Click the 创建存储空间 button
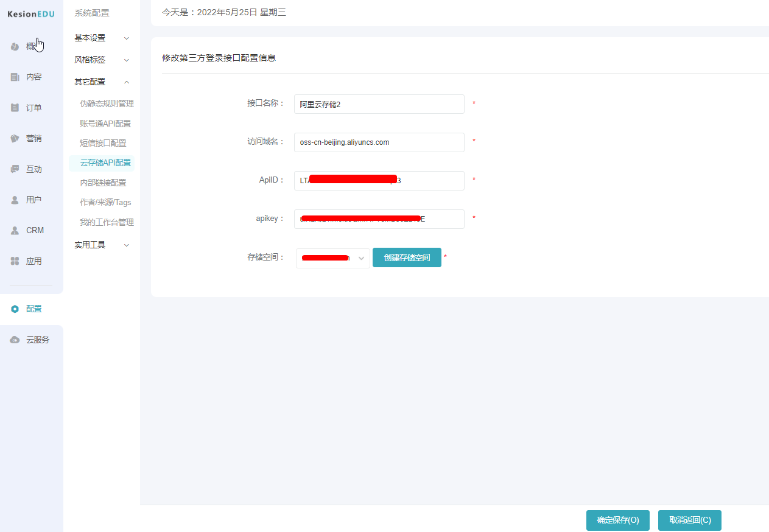 click(x=407, y=257)
